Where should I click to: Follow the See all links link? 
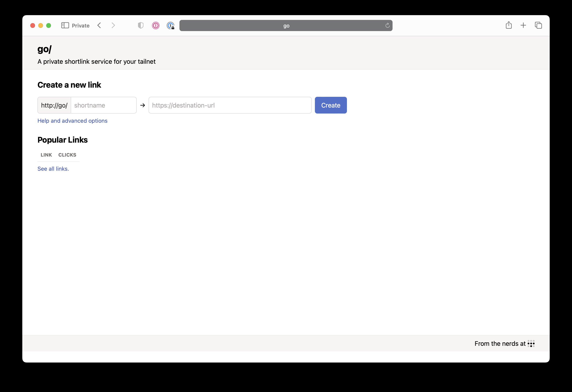[53, 169]
